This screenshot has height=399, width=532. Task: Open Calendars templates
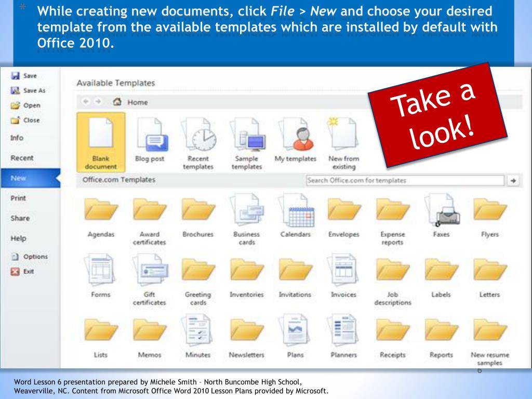(295, 216)
